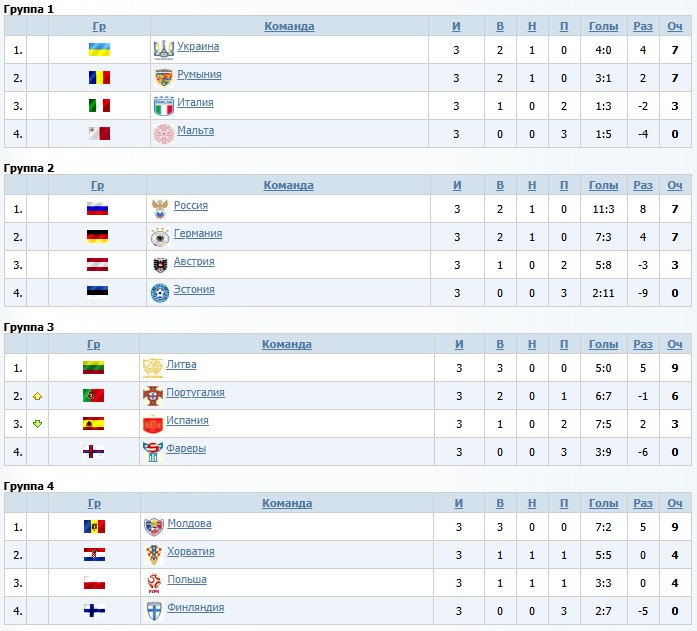Sort Group 2 by the Голы header
Viewport: 697px width, 631px height.
pyautogui.click(x=603, y=186)
